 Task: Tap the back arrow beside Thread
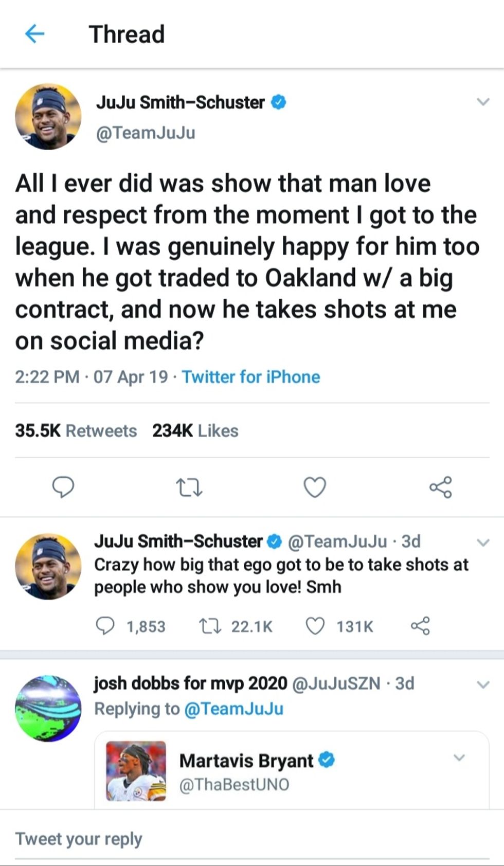tap(34, 34)
